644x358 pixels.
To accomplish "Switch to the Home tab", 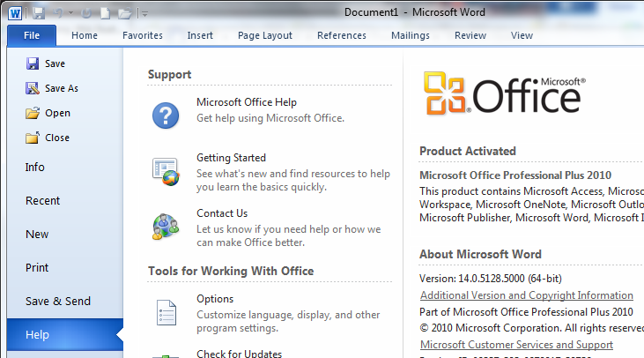I will (85, 35).
